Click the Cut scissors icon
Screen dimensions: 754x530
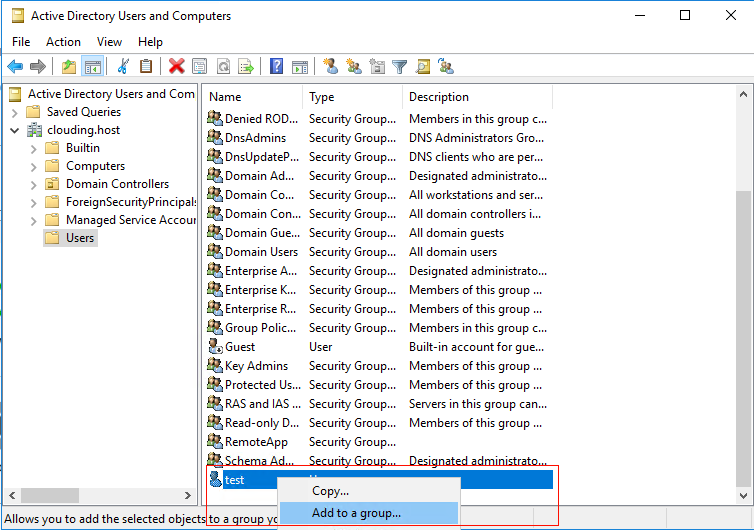pos(123,66)
